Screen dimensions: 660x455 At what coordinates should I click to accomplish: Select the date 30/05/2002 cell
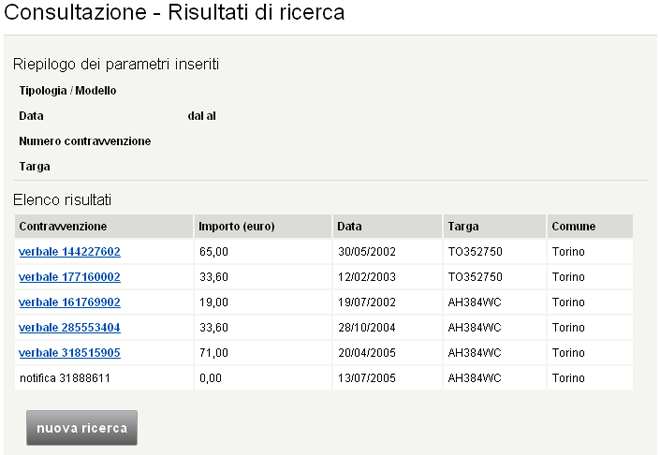(x=362, y=252)
